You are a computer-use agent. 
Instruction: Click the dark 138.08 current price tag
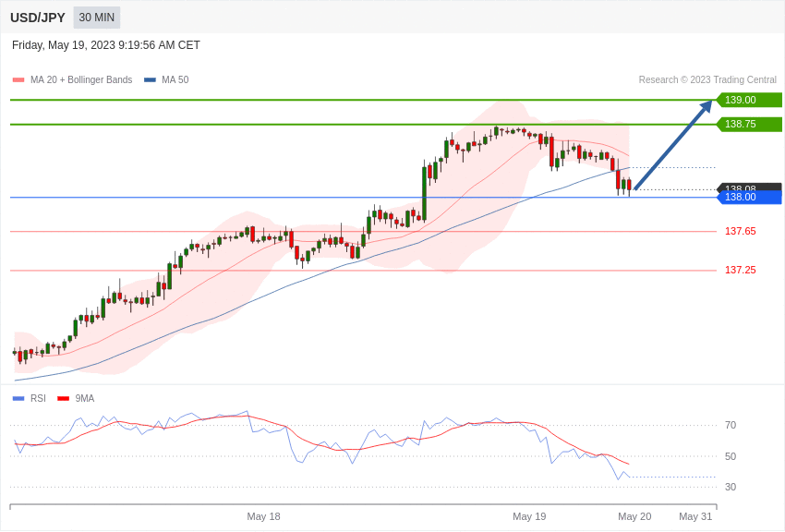click(749, 187)
